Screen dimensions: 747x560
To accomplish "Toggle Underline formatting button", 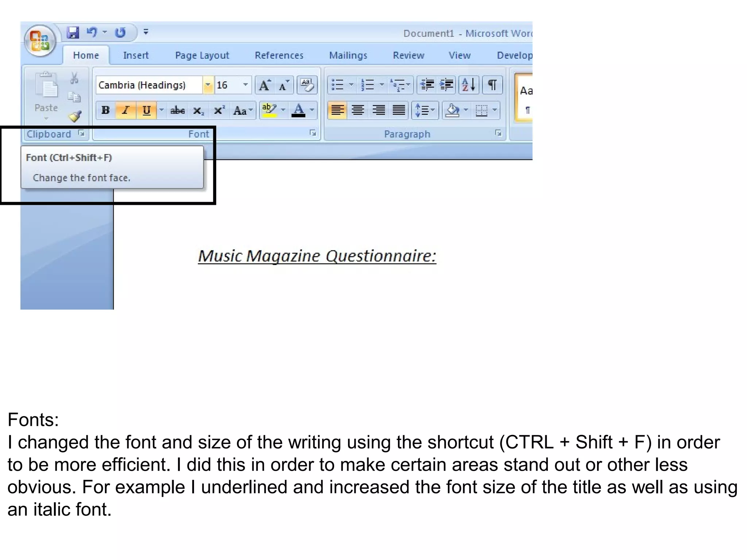I will click(146, 110).
